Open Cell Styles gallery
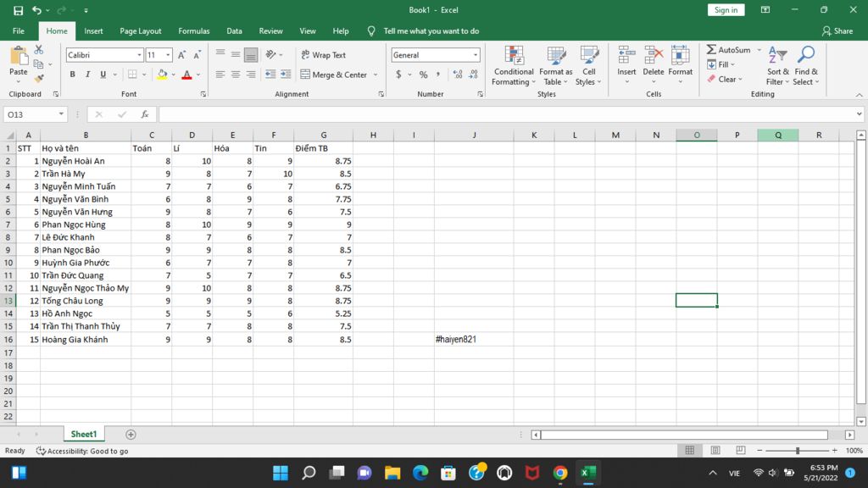The height and width of the screenshot is (488, 868). point(588,66)
